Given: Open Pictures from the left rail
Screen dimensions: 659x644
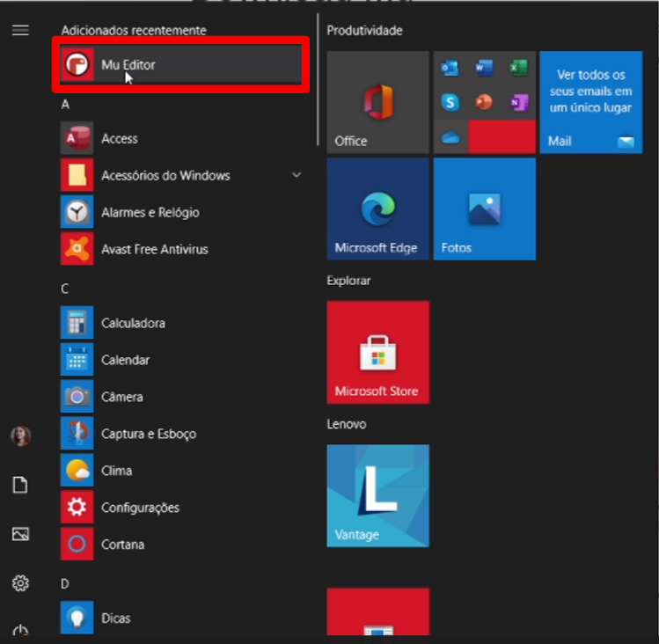Looking at the screenshot, I should [x=20, y=534].
